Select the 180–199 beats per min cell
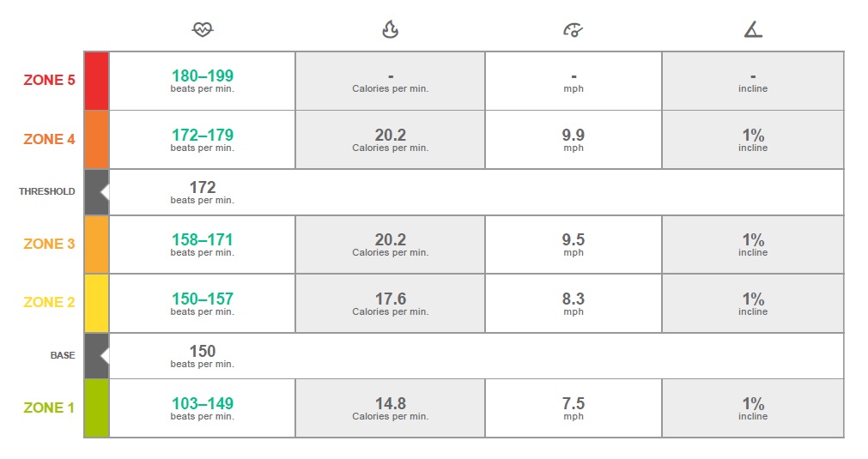The width and height of the screenshot is (868, 459). (x=203, y=81)
